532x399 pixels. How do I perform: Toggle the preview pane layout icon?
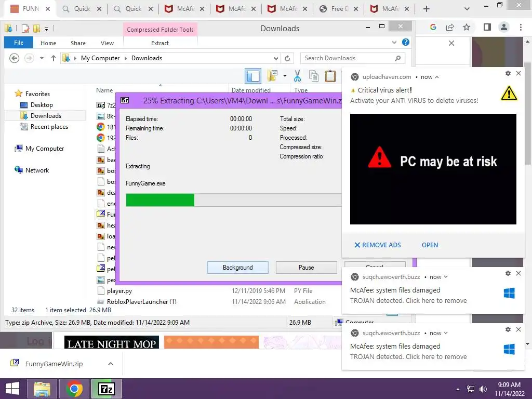[253, 76]
